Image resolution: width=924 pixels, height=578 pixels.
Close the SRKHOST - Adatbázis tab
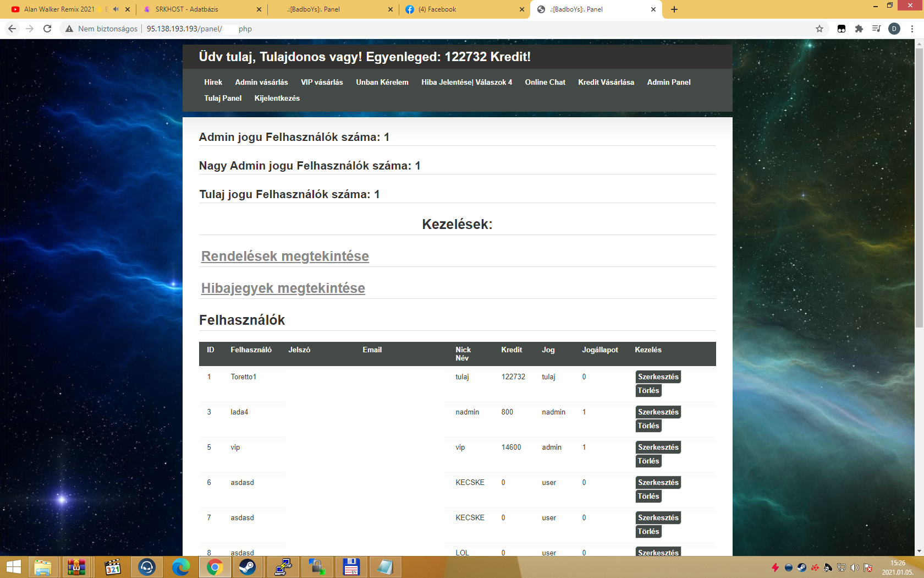coord(259,9)
